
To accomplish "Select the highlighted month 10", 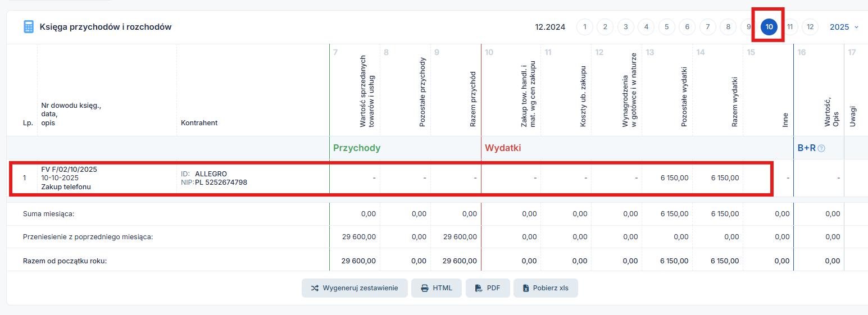I will point(769,27).
